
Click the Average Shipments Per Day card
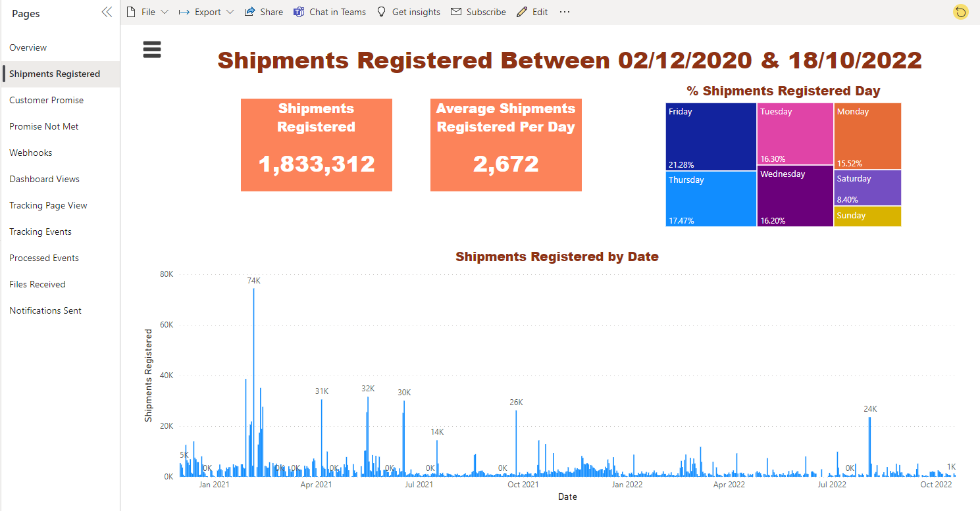coord(506,145)
